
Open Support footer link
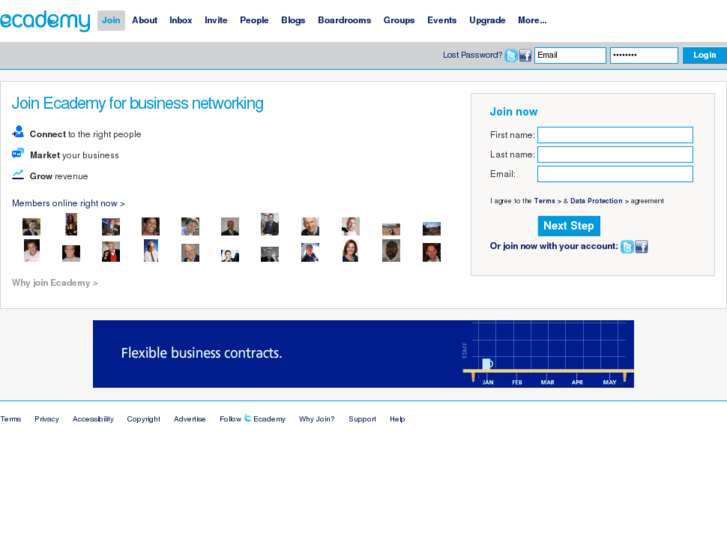coord(362,419)
